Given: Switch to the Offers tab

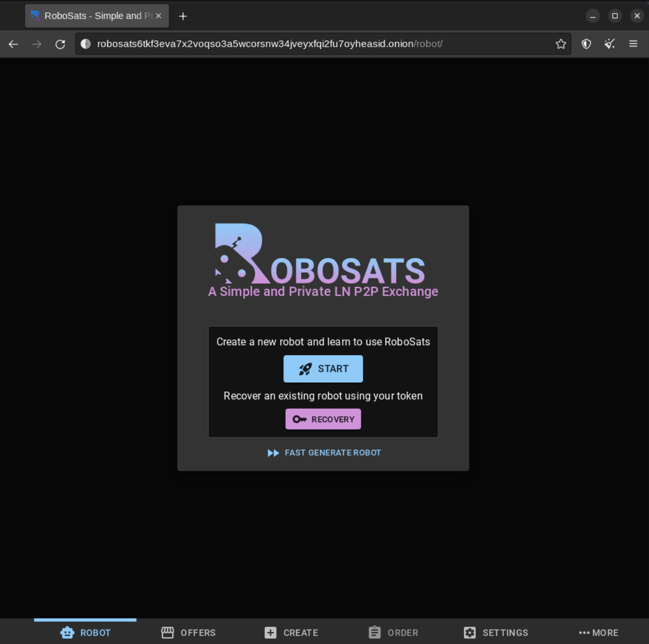Looking at the screenshot, I should [188, 633].
